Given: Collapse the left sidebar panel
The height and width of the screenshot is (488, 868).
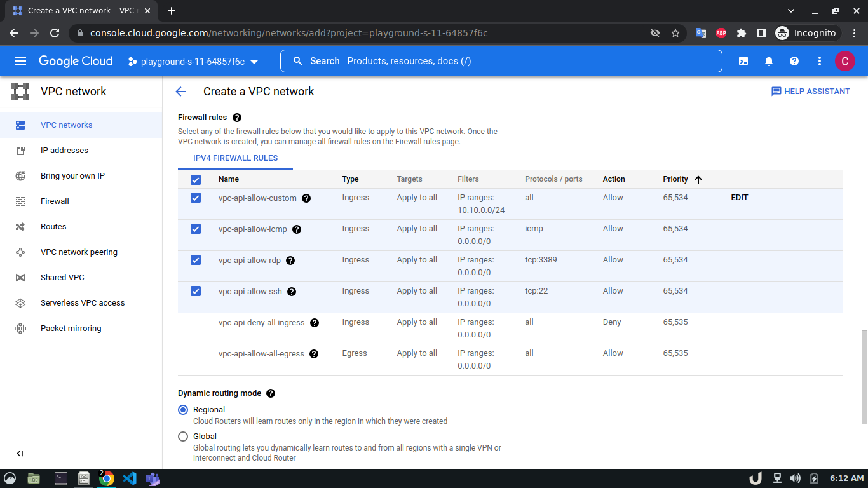Looking at the screenshot, I should (20, 454).
